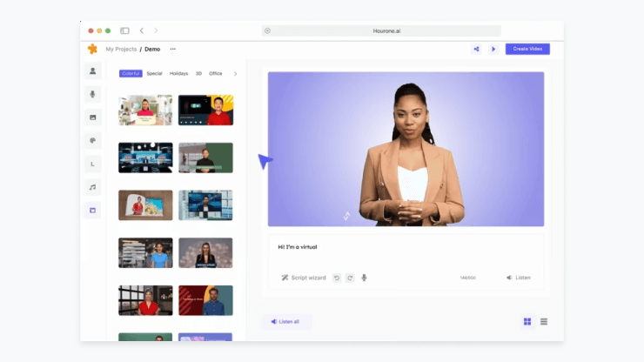The width and height of the screenshot is (644, 362).
Task: Click the Hourone.ai address bar
Action: 381,30
